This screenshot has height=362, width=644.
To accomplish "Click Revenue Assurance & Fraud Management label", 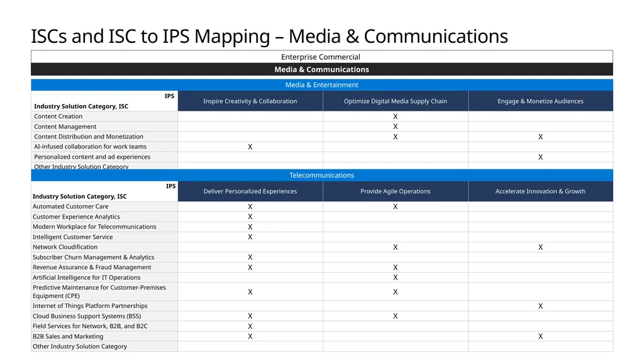I will [x=92, y=268].
